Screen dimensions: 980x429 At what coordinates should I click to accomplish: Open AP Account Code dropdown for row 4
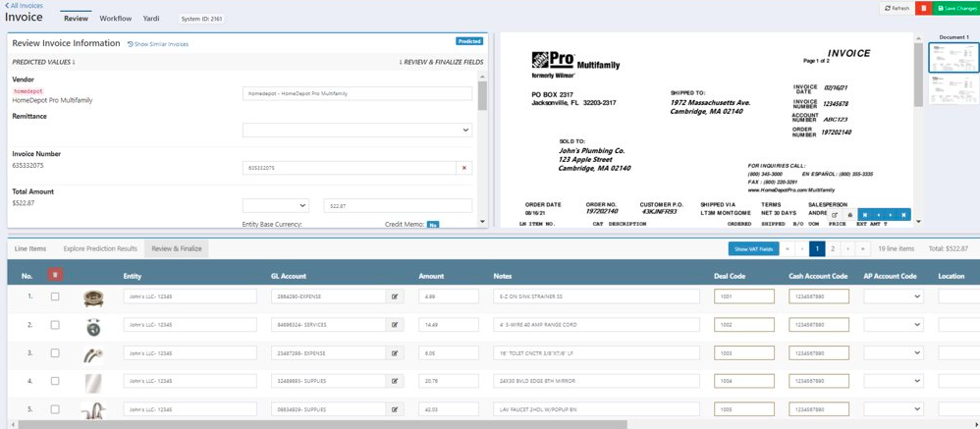894,381
